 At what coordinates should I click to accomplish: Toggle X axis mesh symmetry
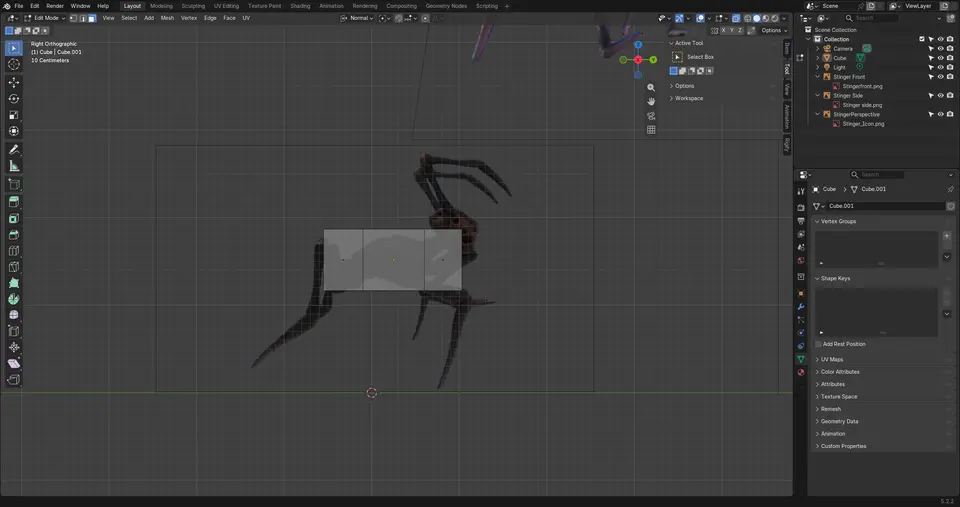723,31
